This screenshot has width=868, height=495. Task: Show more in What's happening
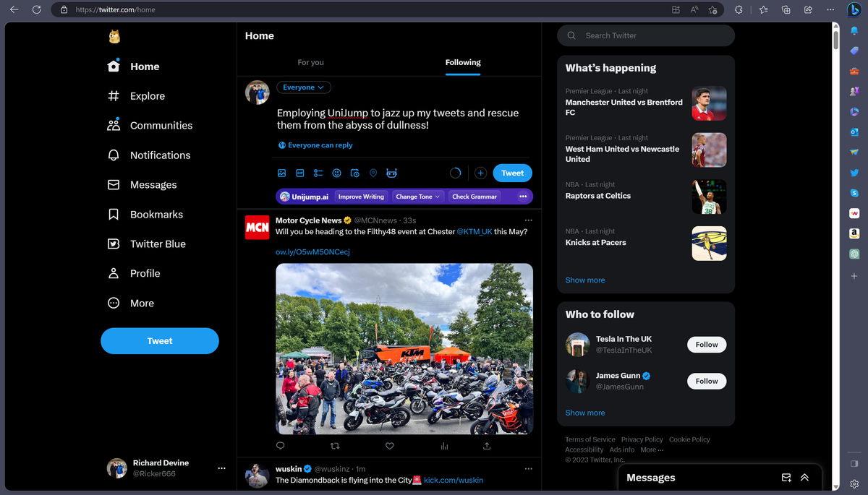[585, 280]
